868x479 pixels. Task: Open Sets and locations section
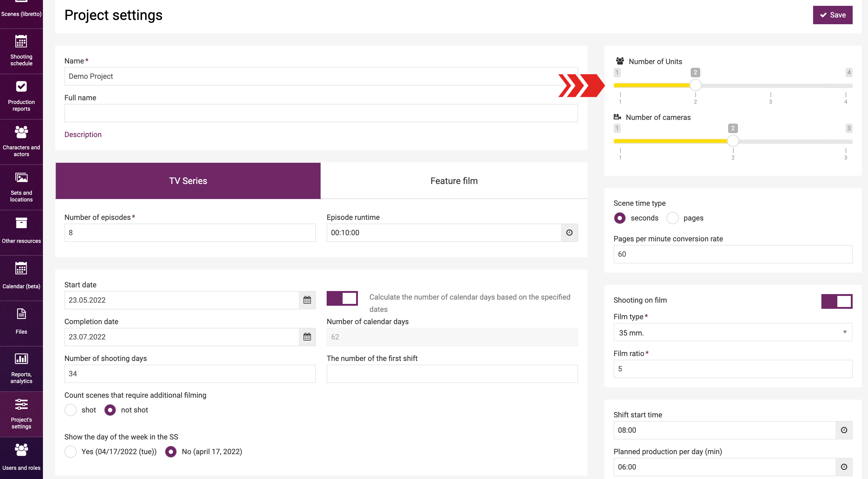21,188
